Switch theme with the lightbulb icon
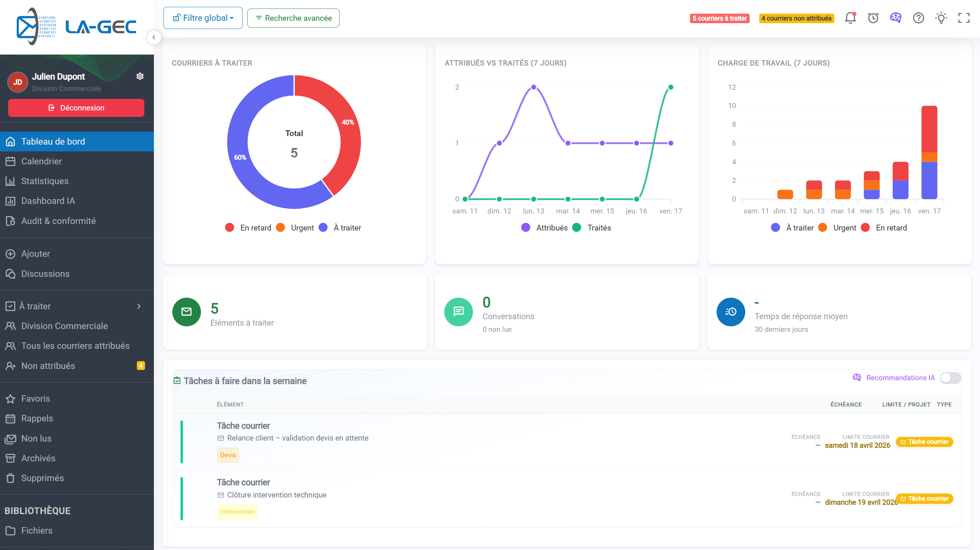This screenshot has height=550, width=980. coord(941,18)
